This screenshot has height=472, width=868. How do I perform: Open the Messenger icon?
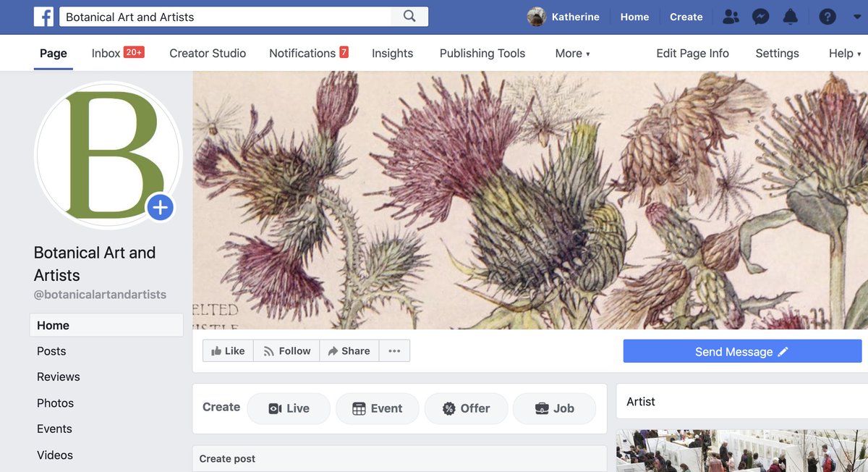[x=760, y=17]
